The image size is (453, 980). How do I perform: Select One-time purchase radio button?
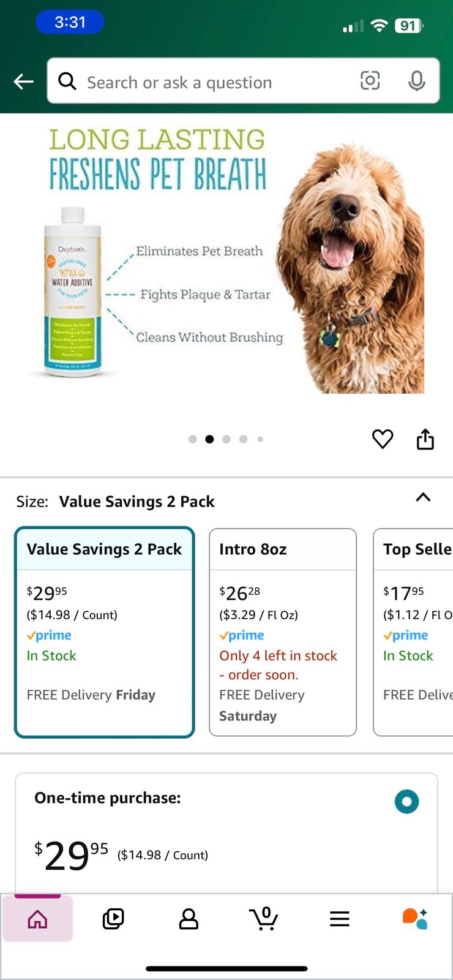coord(406,801)
